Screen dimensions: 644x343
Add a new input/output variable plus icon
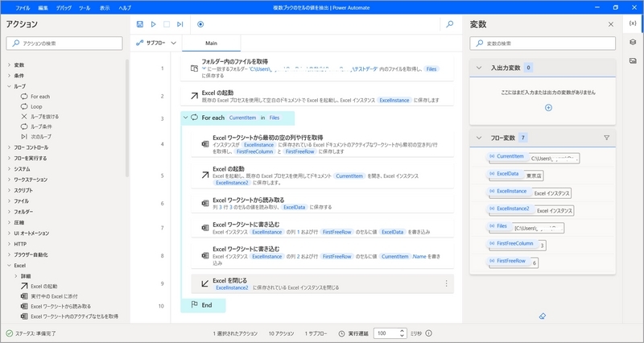(548, 108)
